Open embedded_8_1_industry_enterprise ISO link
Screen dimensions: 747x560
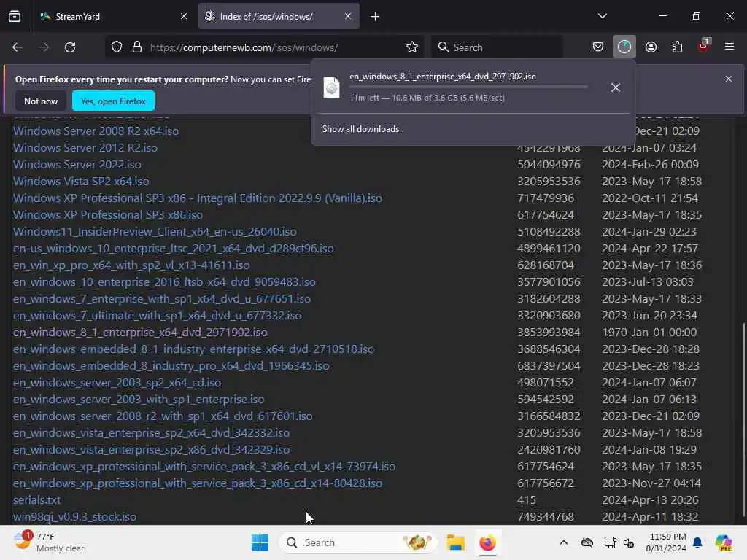[194, 349]
